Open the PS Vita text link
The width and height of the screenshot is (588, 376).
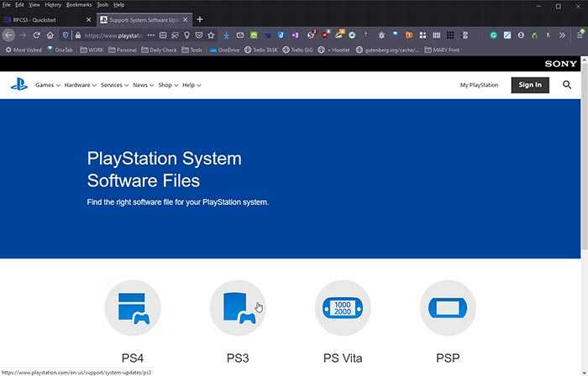click(x=343, y=358)
